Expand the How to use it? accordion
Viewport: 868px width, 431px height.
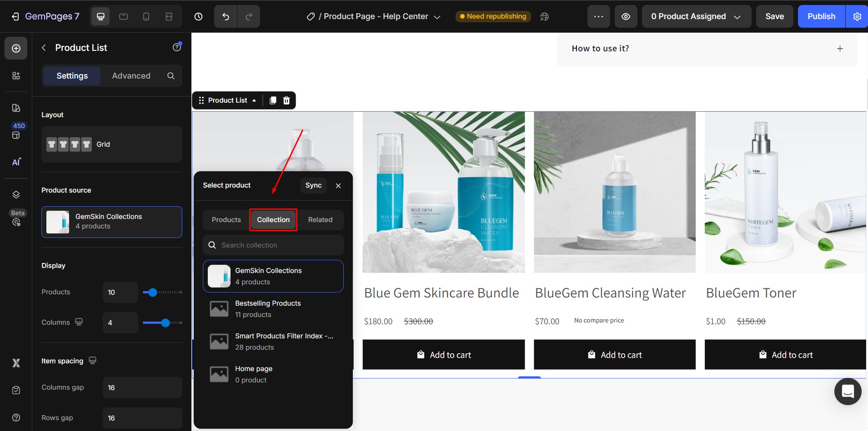click(840, 48)
